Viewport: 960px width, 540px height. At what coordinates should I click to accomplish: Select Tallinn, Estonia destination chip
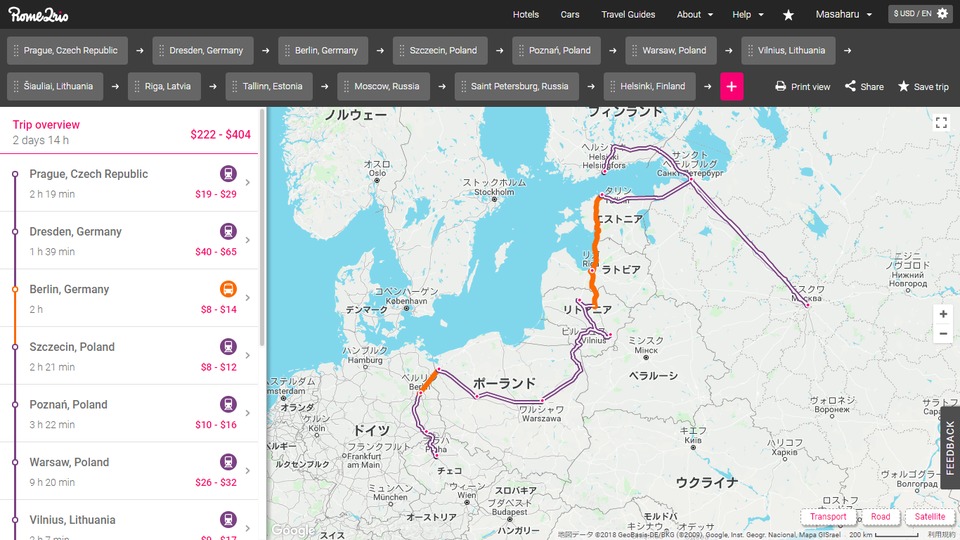pyautogui.click(x=269, y=86)
